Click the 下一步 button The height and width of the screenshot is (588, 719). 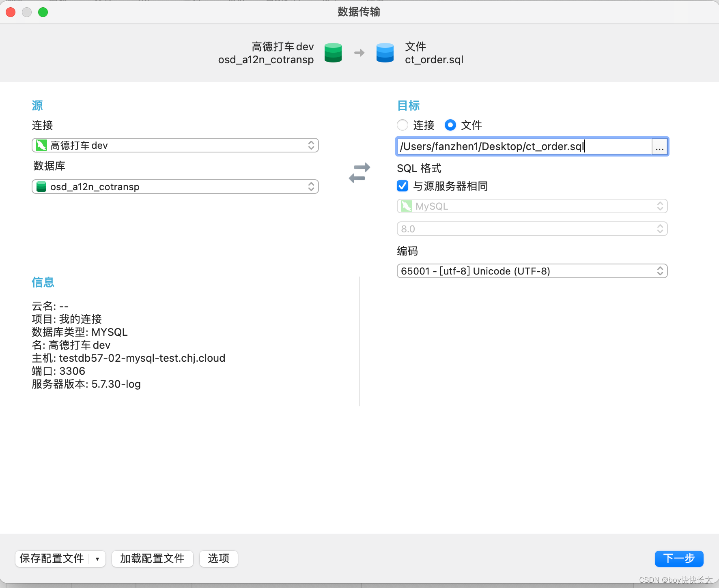coord(679,559)
